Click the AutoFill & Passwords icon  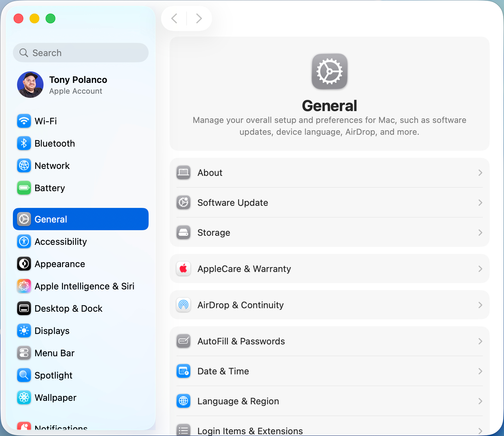[x=183, y=341]
